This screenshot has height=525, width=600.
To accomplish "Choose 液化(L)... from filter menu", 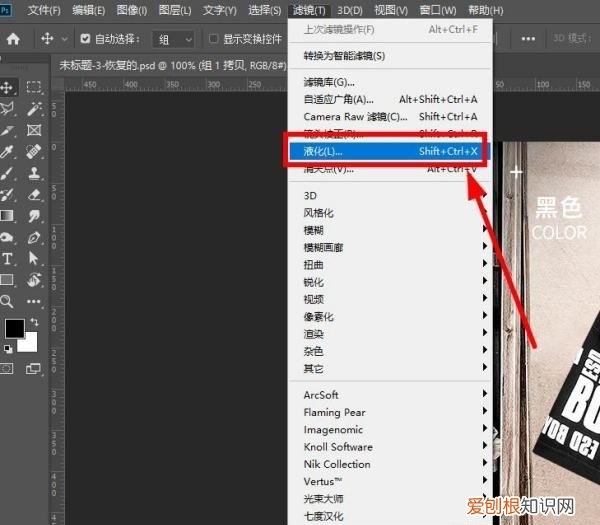I will (x=390, y=152).
